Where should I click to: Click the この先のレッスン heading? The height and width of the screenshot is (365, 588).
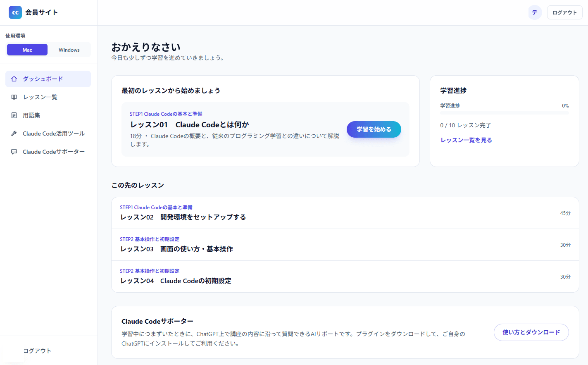(x=138, y=185)
